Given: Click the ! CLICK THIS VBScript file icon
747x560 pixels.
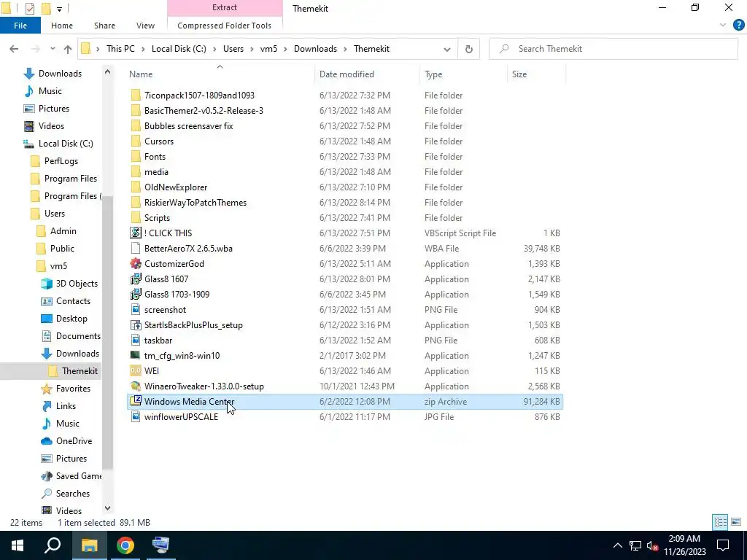Looking at the screenshot, I should (136, 233).
